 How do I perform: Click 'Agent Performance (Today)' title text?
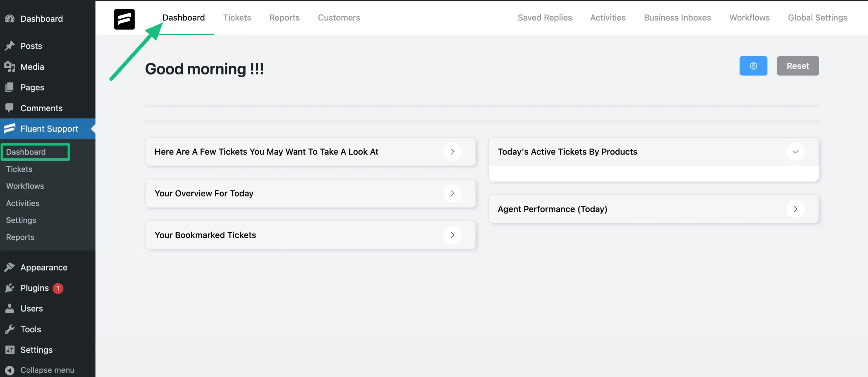(552, 209)
